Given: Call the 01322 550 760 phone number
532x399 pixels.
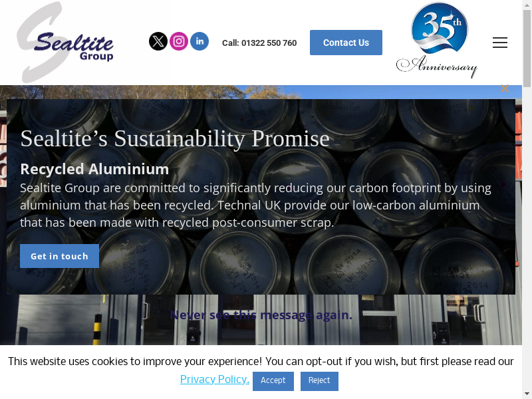Looking at the screenshot, I should point(259,43).
